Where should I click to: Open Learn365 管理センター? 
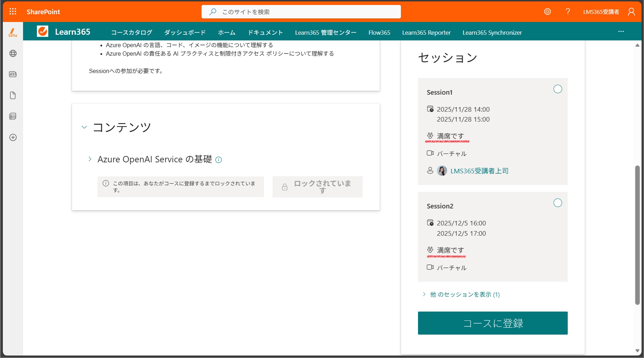(326, 33)
